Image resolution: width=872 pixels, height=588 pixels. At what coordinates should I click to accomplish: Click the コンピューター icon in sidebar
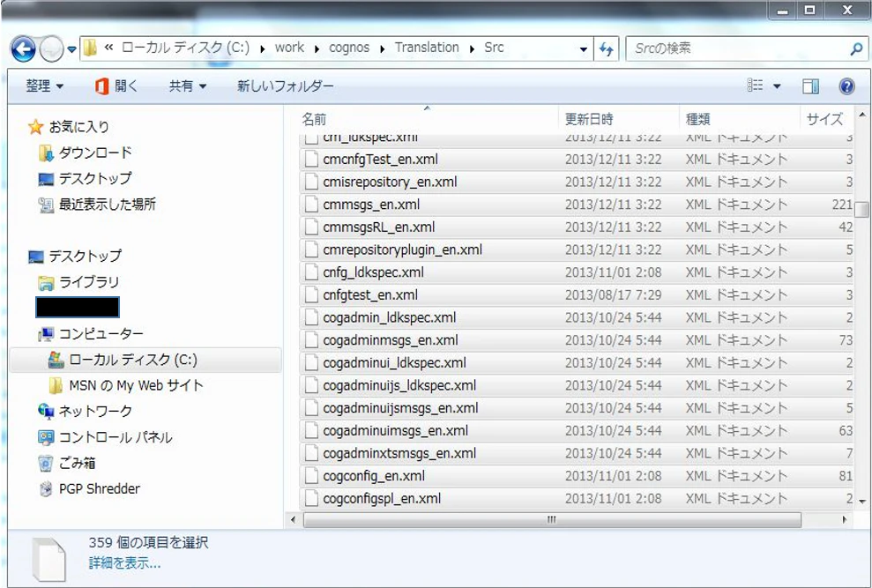tap(46, 334)
